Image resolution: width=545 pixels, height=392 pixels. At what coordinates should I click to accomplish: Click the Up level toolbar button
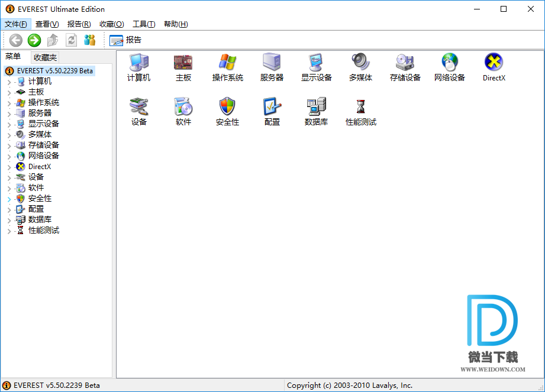[53, 40]
